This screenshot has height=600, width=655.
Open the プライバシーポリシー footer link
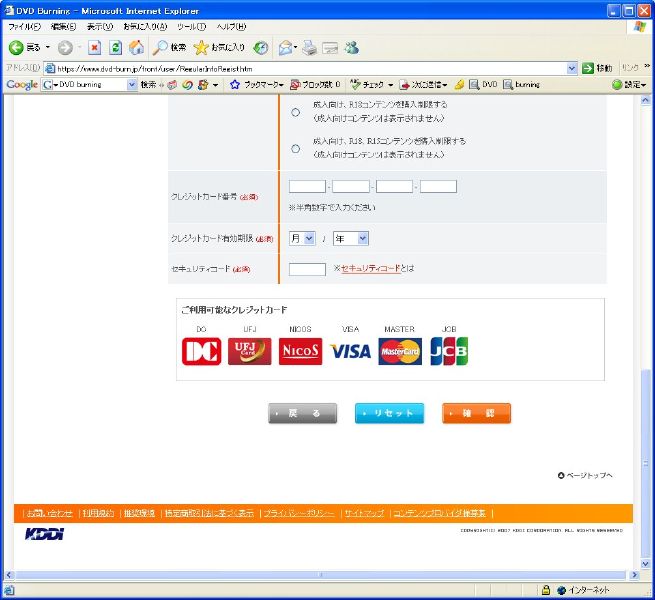(299, 513)
